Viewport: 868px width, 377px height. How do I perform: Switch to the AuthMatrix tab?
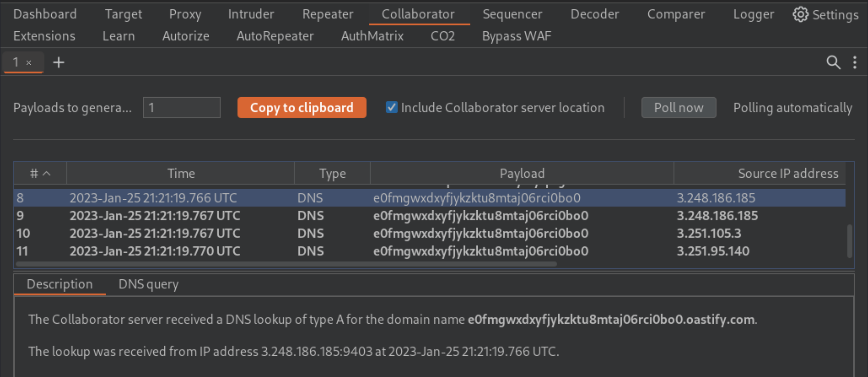[x=372, y=36]
